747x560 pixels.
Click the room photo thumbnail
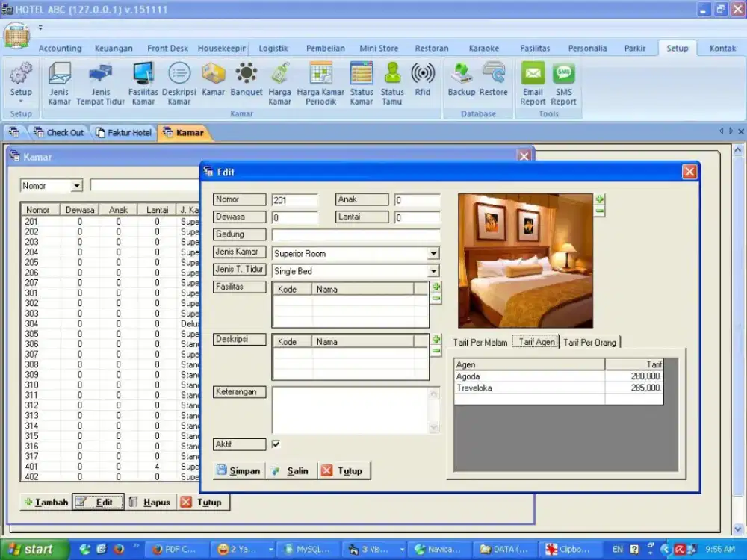pos(525,260)
